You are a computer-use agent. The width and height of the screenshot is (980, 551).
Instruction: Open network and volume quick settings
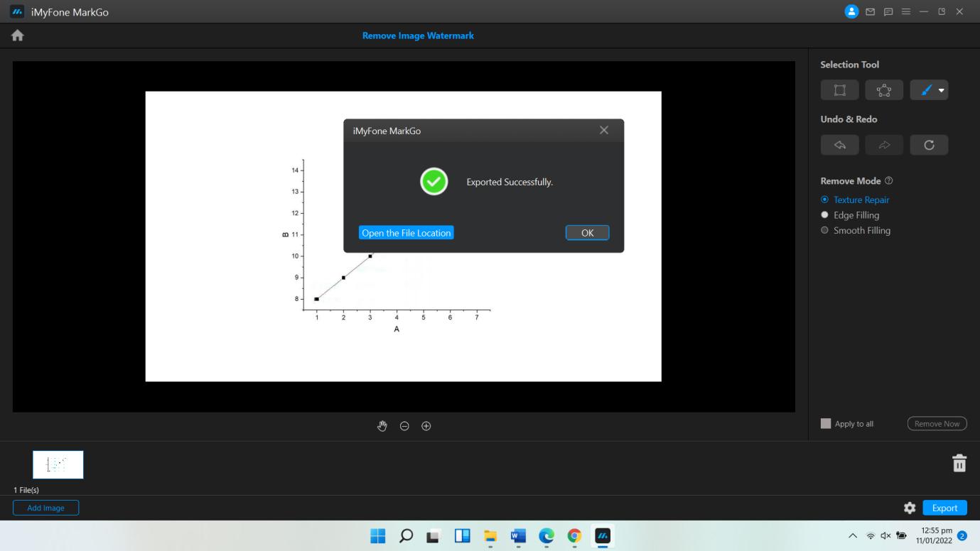tap(888, 536)
